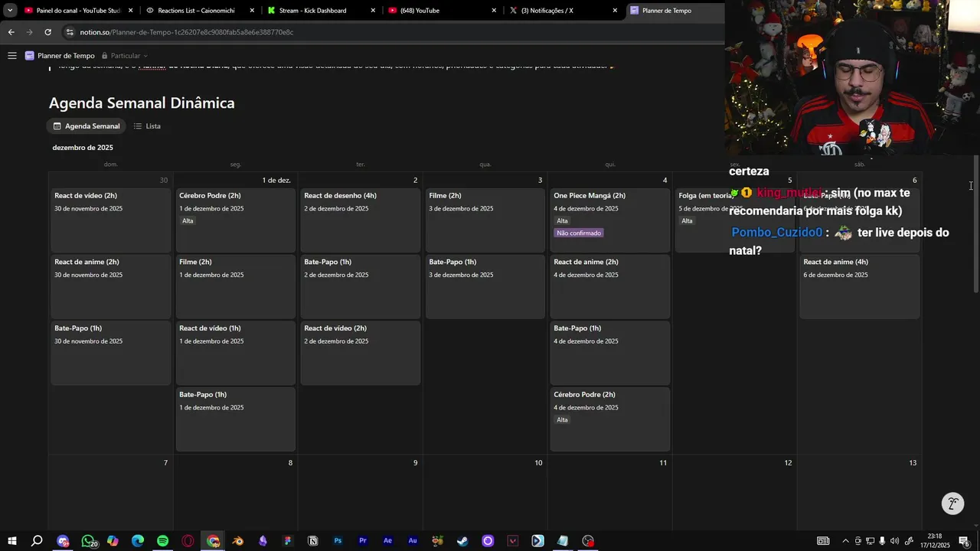Close the Reactions List browser tab
The image size is (980, 551).
tap(252, 11)
